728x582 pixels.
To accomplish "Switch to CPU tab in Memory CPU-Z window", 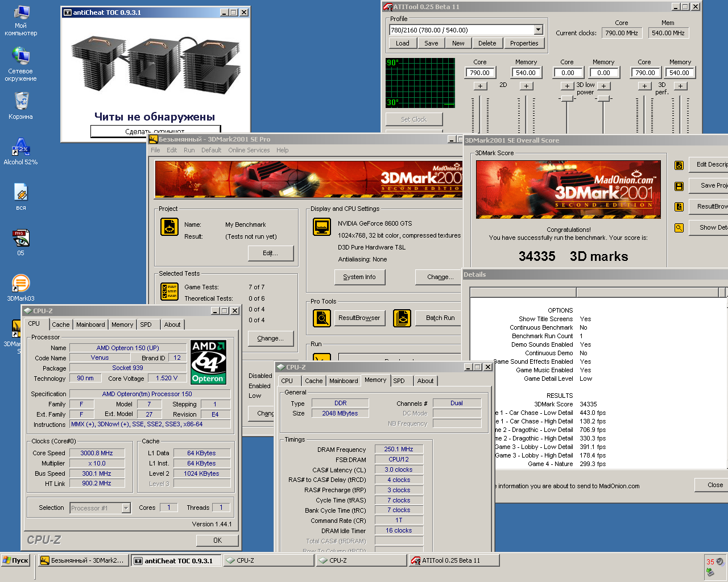I will pyautogui.click(x=287, y=381).
